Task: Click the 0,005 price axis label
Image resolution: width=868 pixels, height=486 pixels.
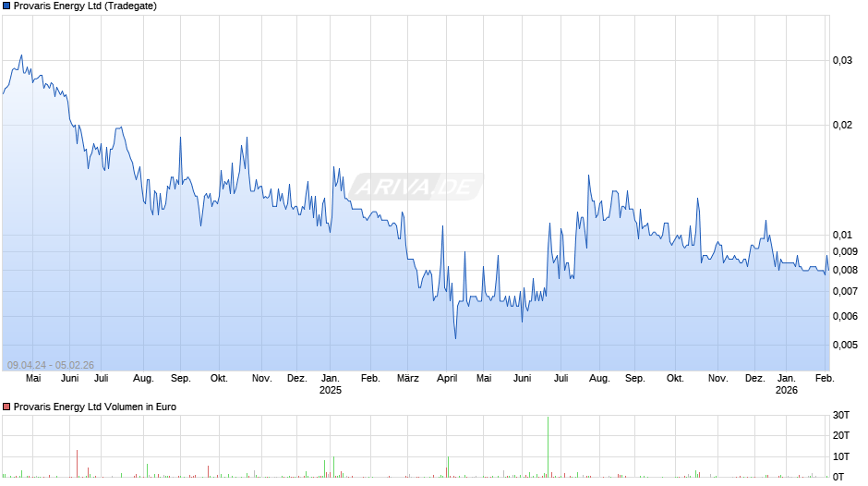Action: point(845,346)
